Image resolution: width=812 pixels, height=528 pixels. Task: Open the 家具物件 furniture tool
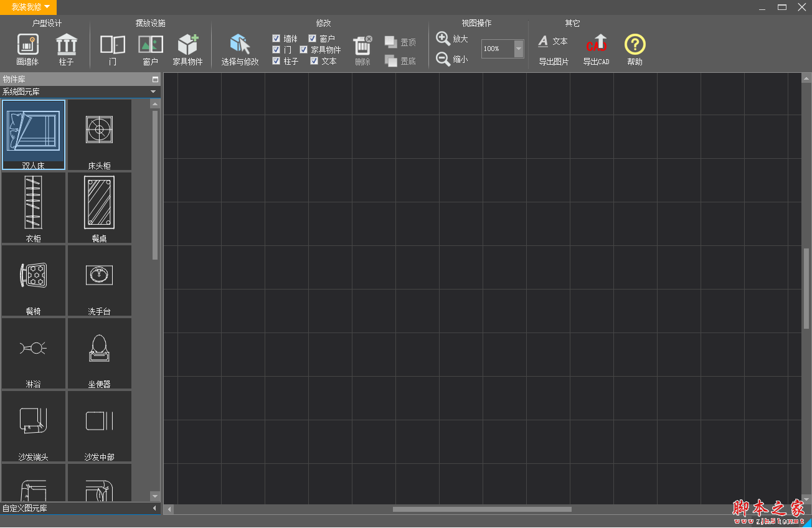point(189,49)
